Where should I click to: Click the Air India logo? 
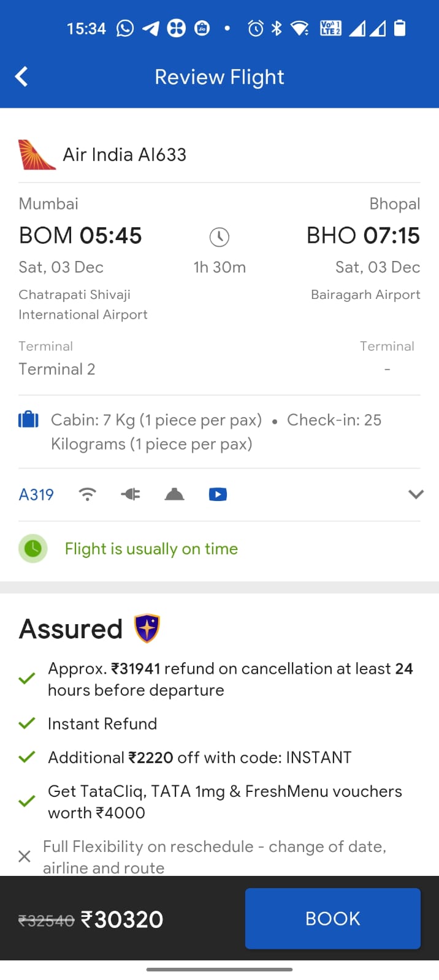37,155
